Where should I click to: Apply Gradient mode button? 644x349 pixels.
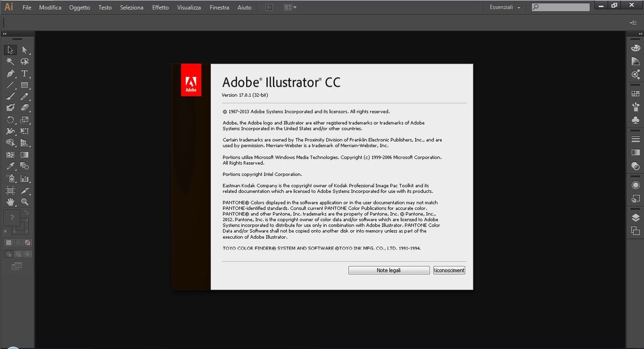[x=18, y=243]
